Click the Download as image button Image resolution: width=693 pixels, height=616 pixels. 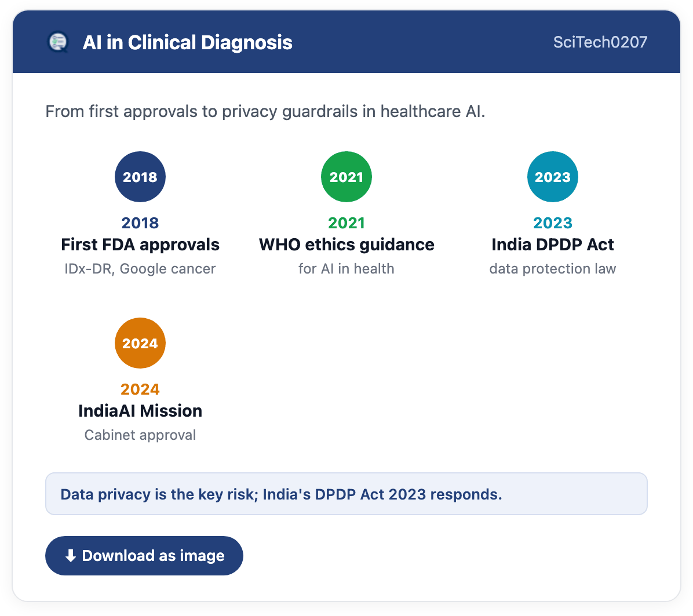coord(144,556)
